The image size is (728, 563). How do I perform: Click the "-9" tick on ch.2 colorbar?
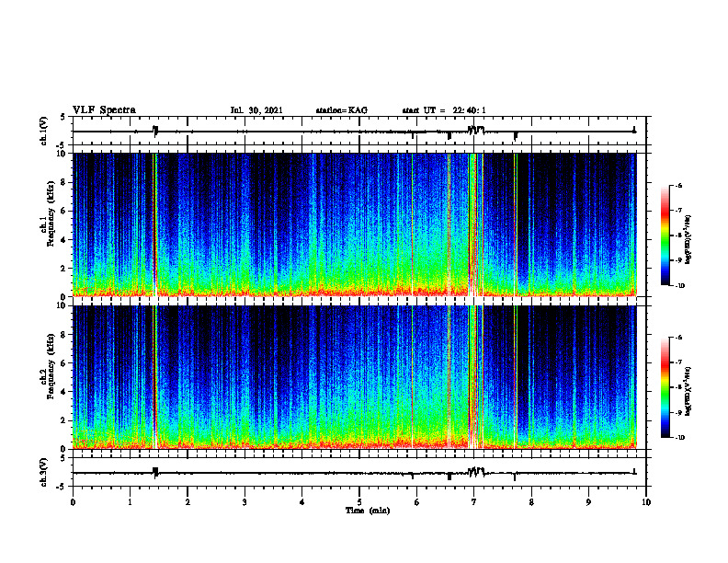[678, 412]
